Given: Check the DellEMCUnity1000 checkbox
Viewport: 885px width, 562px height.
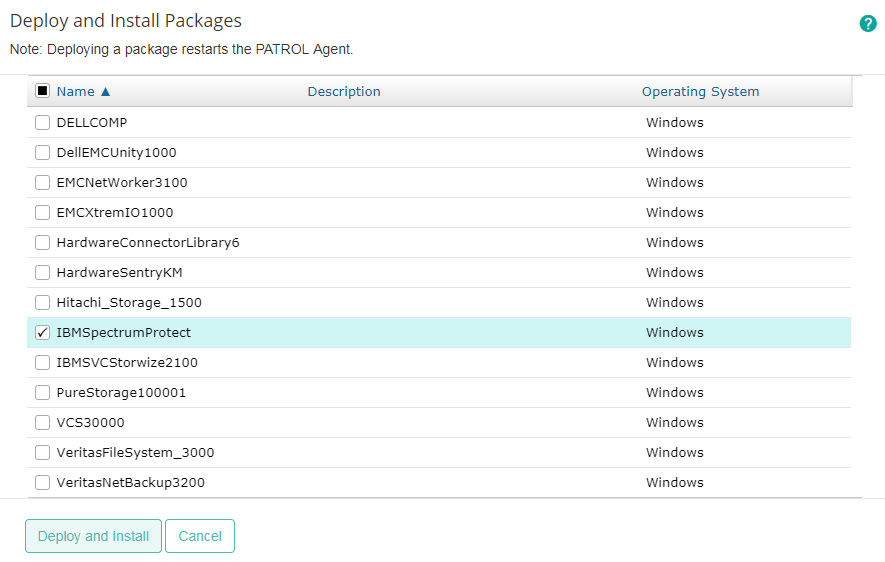Looking at the screenshot, I should [42, 152].
